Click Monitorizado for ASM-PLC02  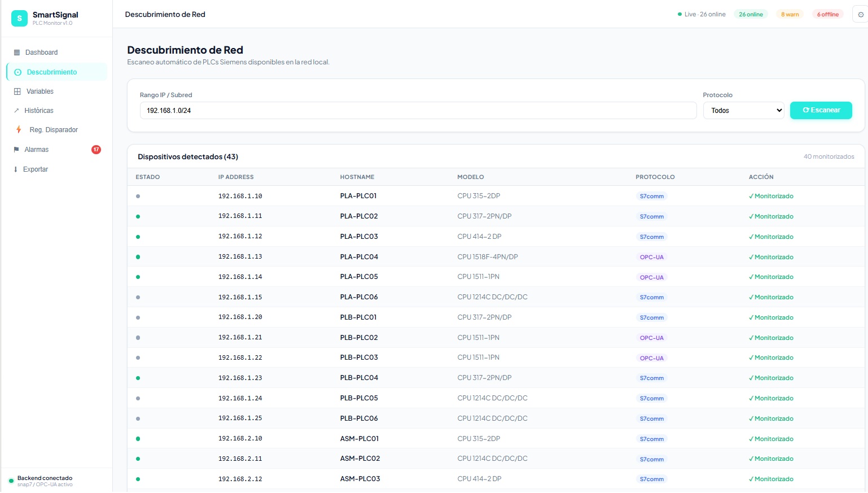coord(771,459)
